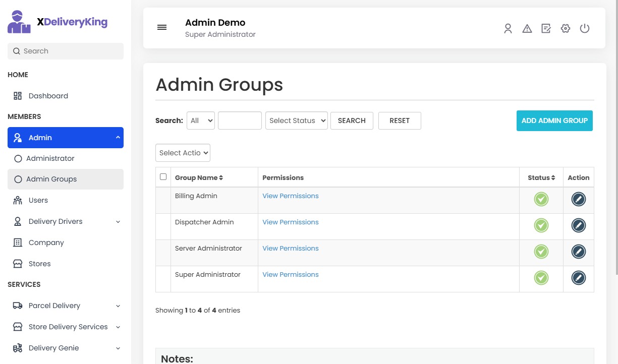Open the Select Action dropdown
The image size is (618, 364).
(183, 153)
